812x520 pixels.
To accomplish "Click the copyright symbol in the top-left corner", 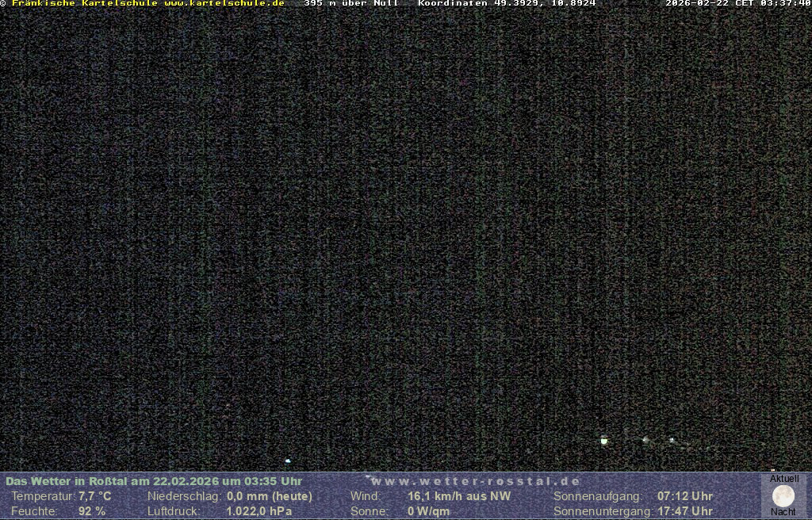I will [3, 3].
